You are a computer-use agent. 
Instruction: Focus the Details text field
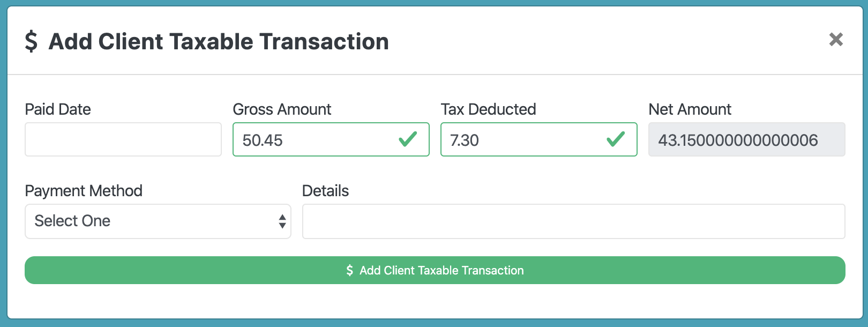(573, 221)
